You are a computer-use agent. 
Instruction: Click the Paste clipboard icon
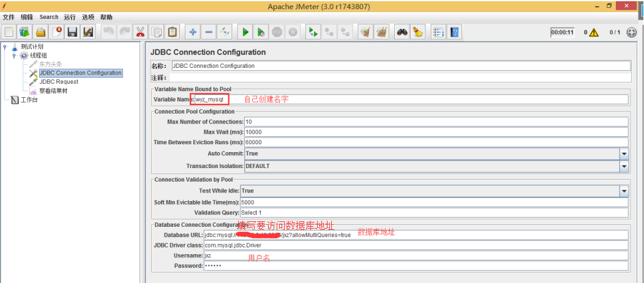point(173,32)
